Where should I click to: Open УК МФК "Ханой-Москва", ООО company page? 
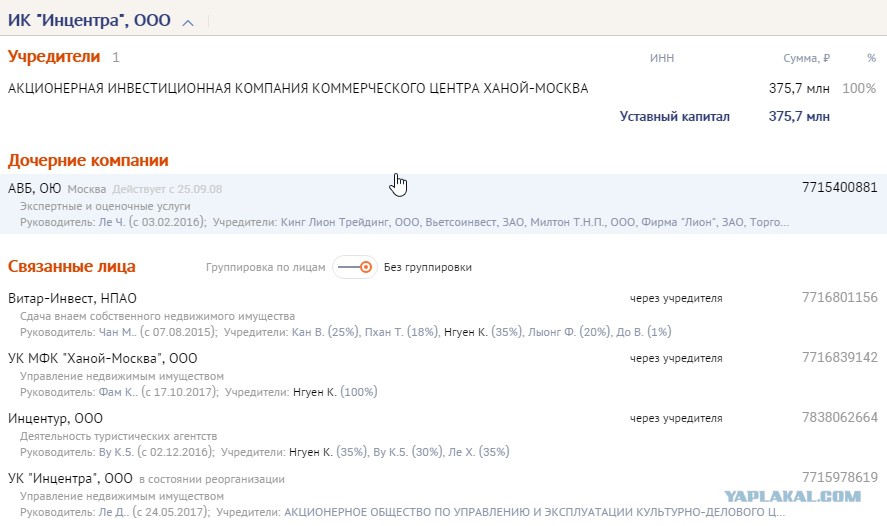coord(102,358)
